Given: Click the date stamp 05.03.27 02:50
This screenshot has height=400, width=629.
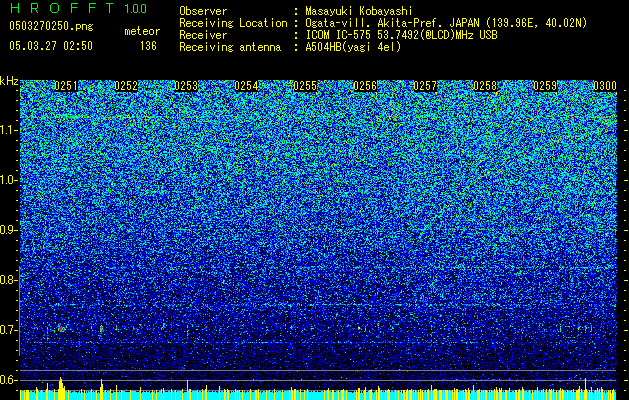Looking at the screenshot, I should (51, 46).
